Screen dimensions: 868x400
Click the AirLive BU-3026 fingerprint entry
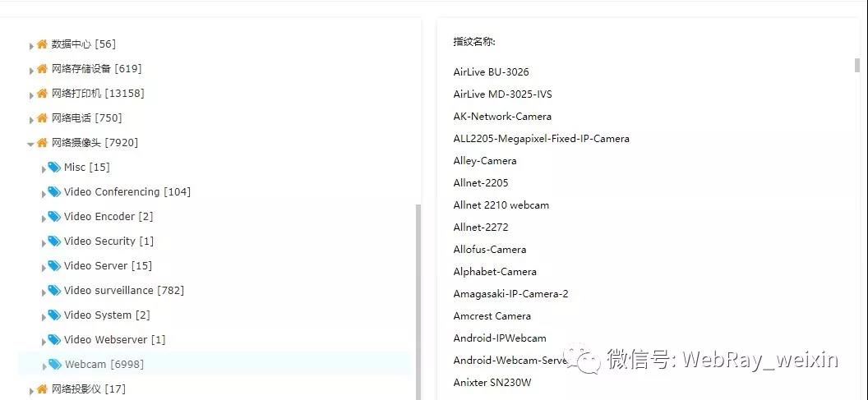[x=491, y=72]
